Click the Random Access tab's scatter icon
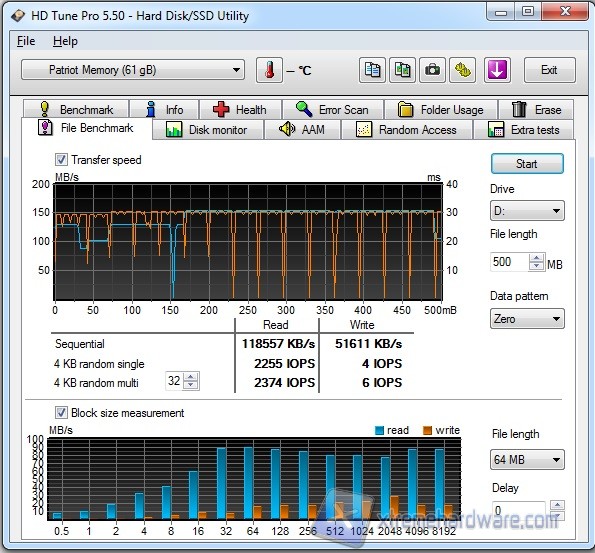This screenshot has height=553, width=595. [x=364, y=129]
